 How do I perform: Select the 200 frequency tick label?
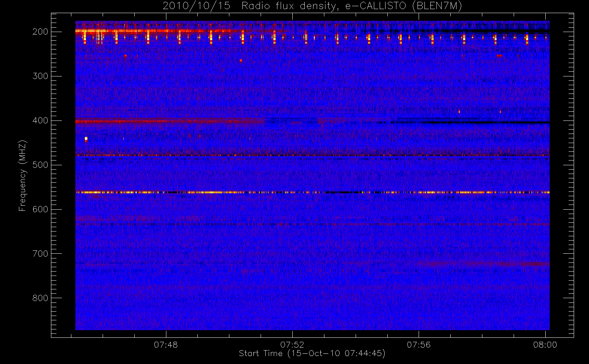click(40, 32)
